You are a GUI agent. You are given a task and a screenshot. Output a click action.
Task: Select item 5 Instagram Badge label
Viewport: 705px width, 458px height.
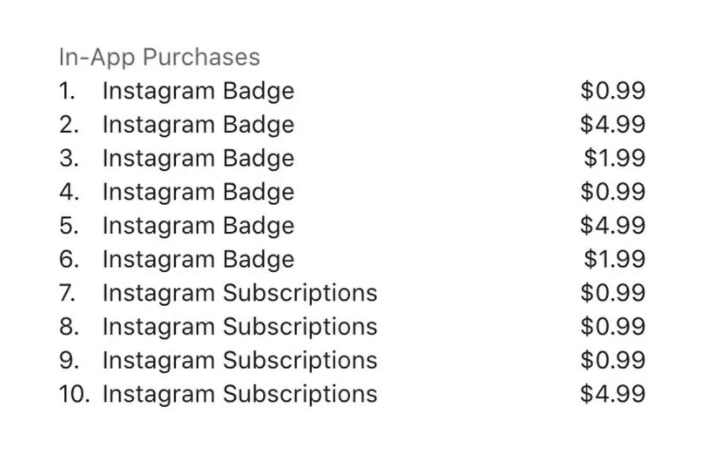198,227
